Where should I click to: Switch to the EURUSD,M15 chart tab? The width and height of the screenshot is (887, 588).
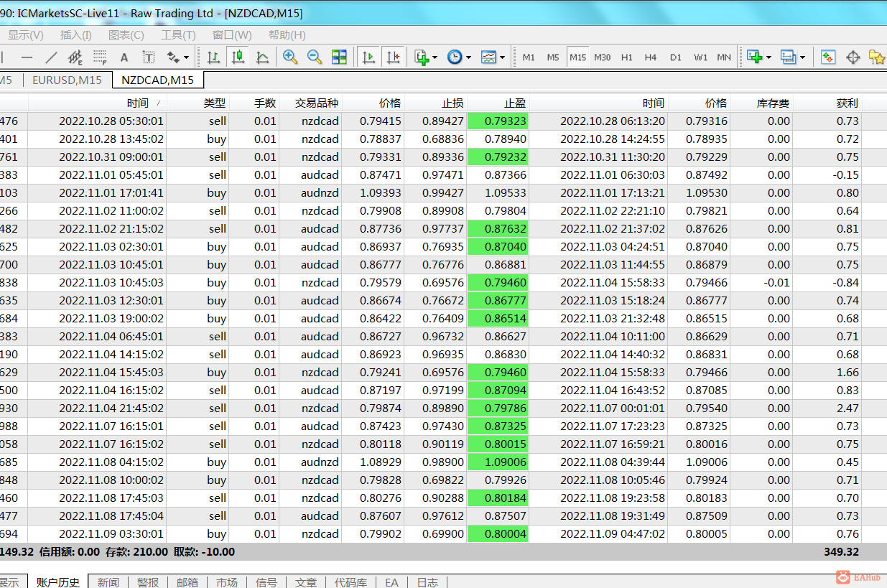67,80
